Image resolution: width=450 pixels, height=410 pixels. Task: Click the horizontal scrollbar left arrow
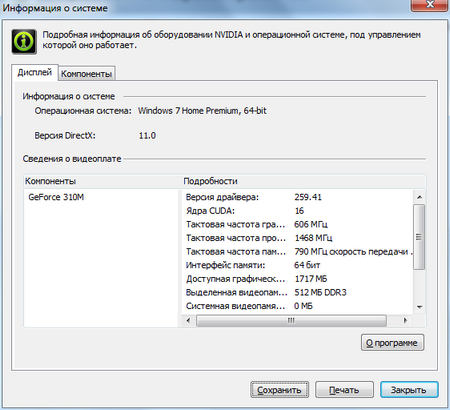point(188,321)
